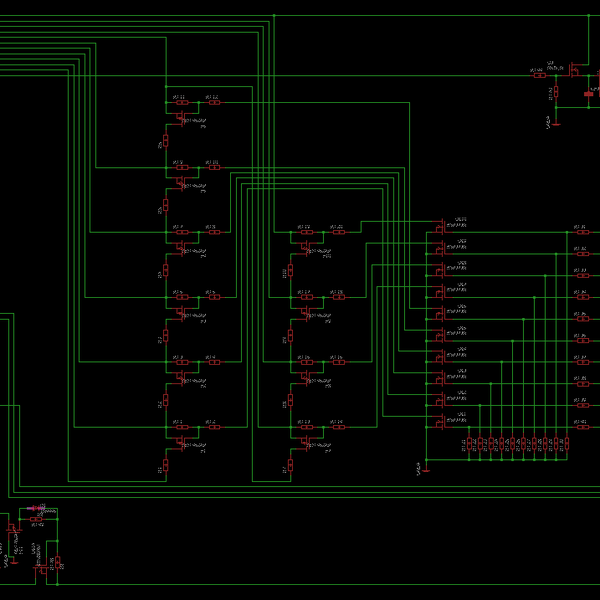Image resolution: width=600 pixels, height=600 pixels.
Task: Click the junction dot on the top wire above the middle
Action: tap(274, 15)
